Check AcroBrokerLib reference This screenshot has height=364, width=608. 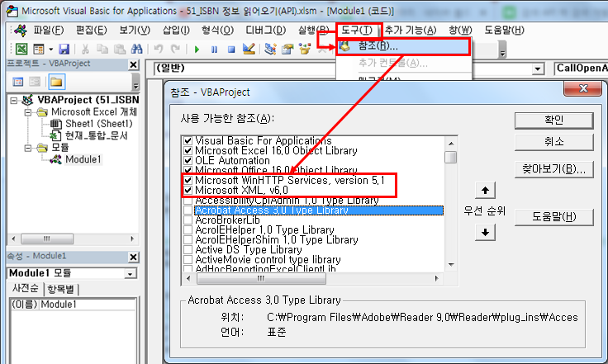pyautogui.click(x=188, y=220)
